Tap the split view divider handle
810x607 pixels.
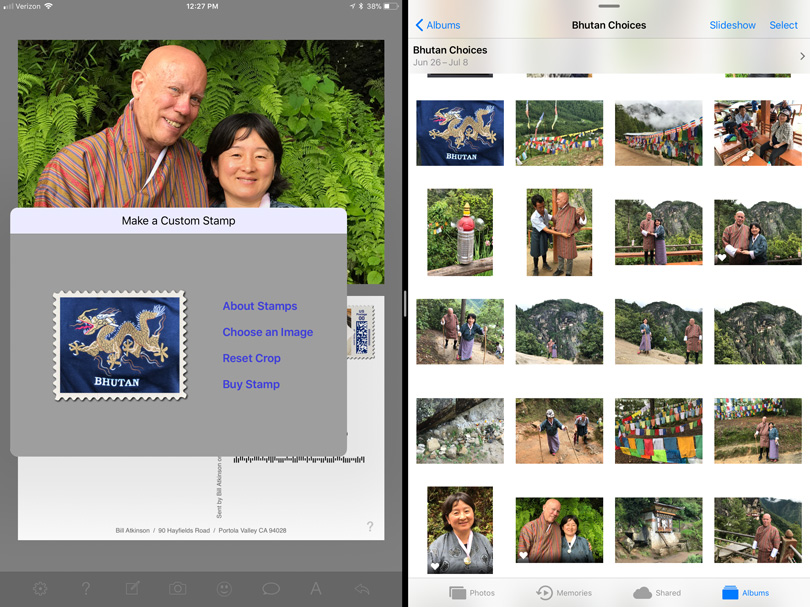405,303
